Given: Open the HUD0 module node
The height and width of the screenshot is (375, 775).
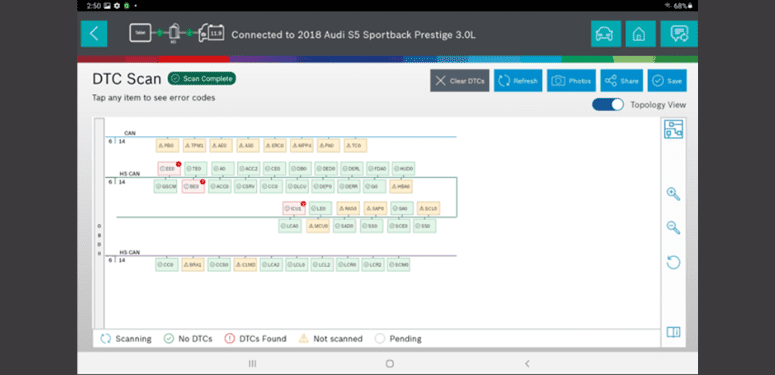Looking at the screenshot, I should pyautogui.click(x=403, y=169).
